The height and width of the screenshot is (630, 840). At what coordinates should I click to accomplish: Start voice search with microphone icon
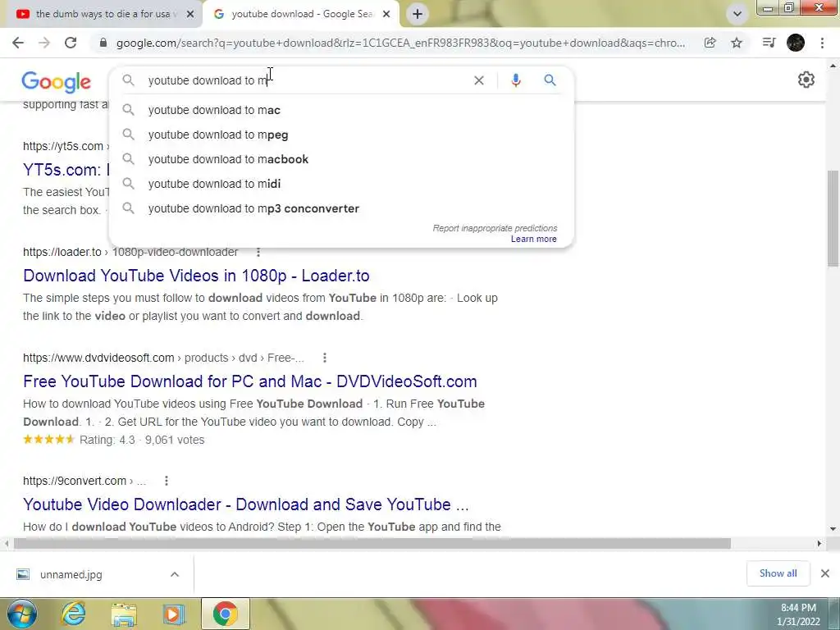[x=516, y=80]
